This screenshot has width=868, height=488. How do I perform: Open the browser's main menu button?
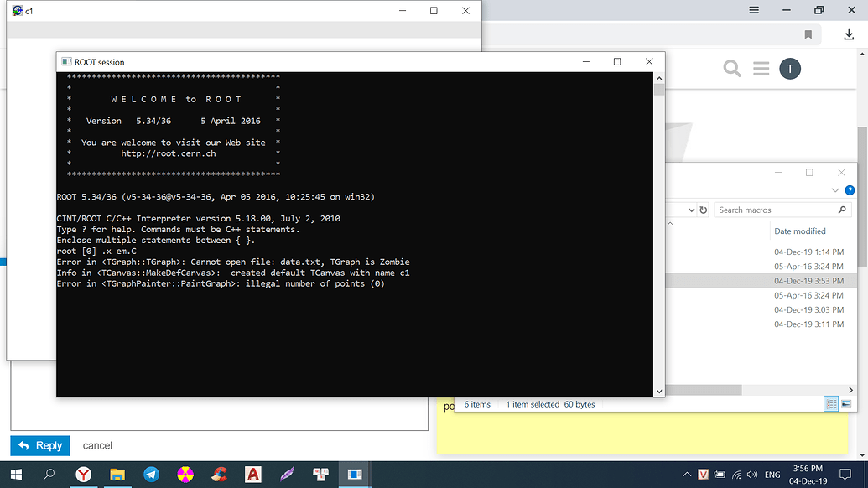[x=754, y=10]
